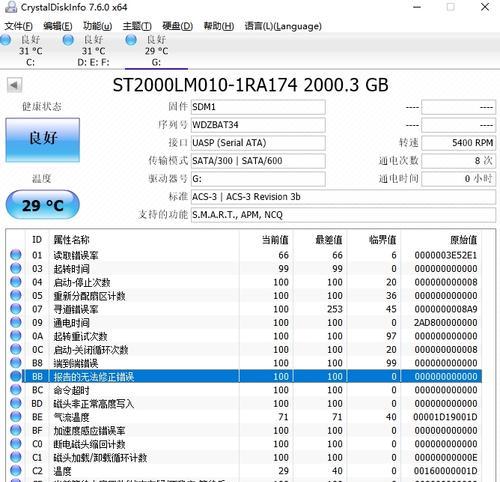Switch to the C: drive tab
Image resolution: width=500 pixels, height=482 pixels.
tap(30, 51)
